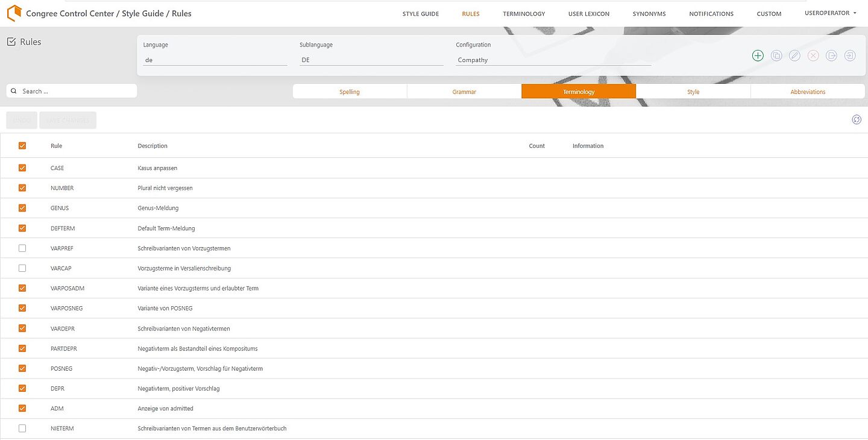868x440 pixels.
Task: Click the Save Changes button
Action: pyautogui.click(x=68, y=120)
